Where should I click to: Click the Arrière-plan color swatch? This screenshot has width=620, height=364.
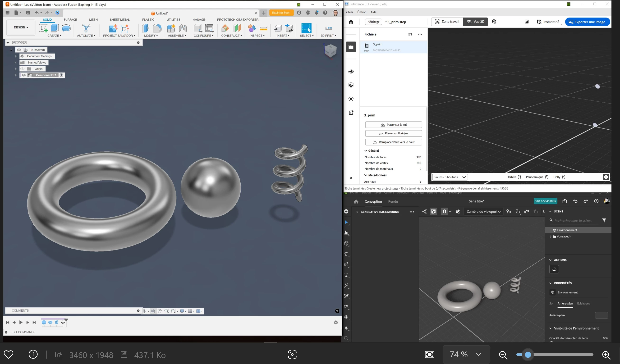point(601,315)
